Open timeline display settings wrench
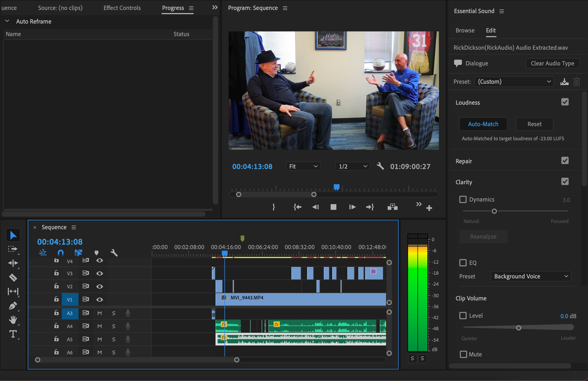Image resolution: width=588 pixels, height=381 pixels. pos(114,253)
